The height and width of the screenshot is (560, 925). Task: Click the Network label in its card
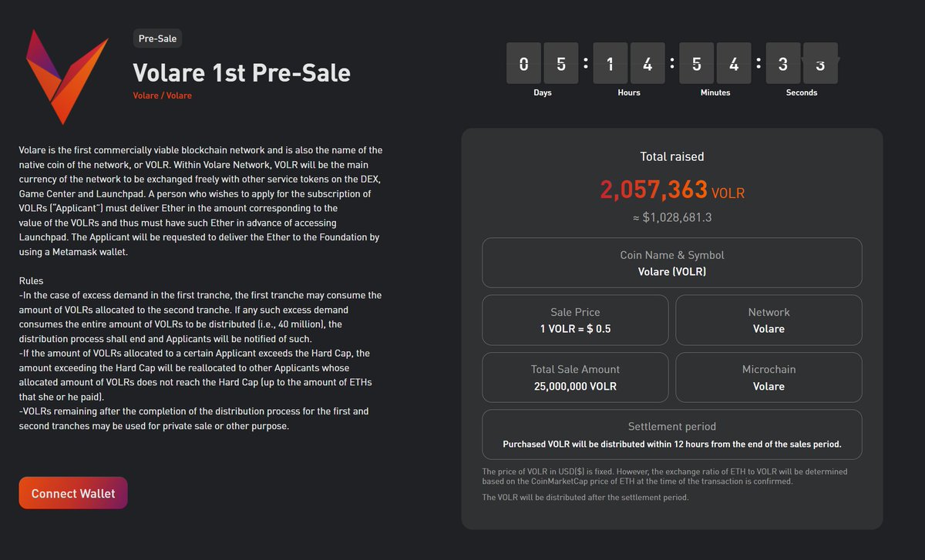click(x=769, y=312)
